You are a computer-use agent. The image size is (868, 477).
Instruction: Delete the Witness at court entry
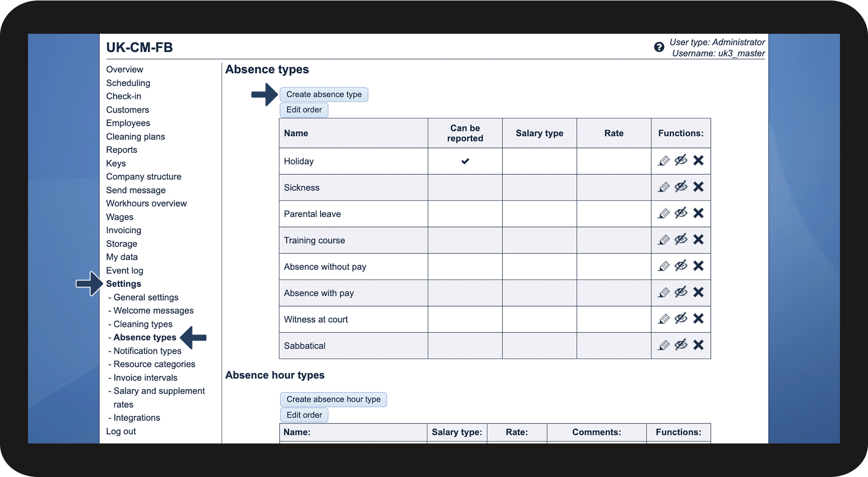coord(699,318)
